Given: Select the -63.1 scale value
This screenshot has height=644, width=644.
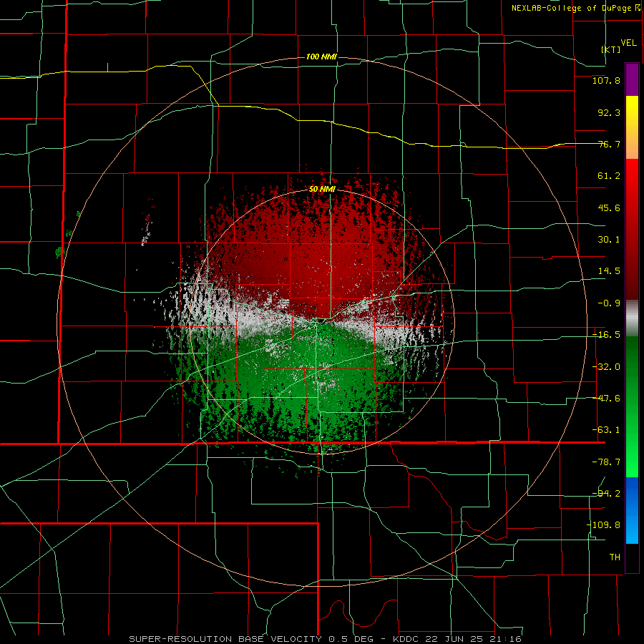Looking at the screenshot, I should coord(606,430).
